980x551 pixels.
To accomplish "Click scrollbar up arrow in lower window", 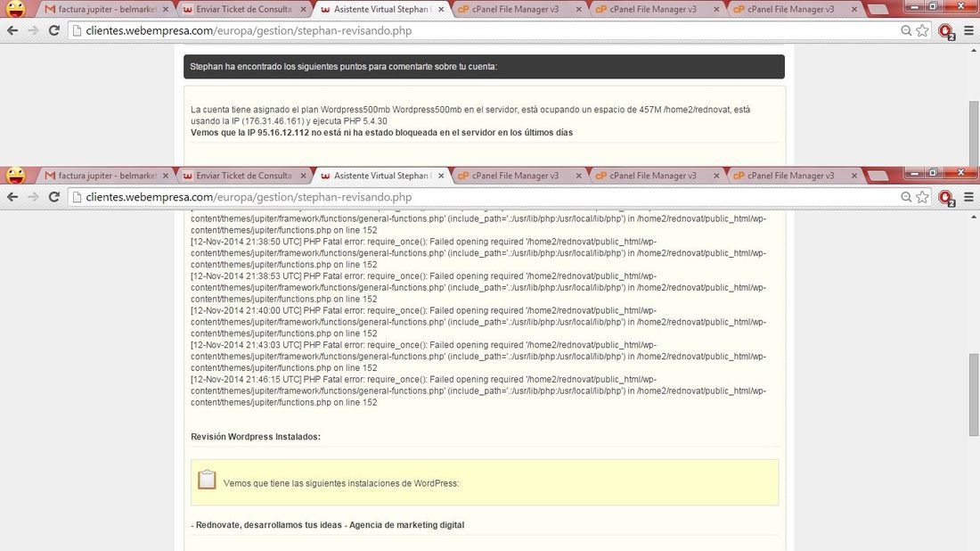I will click(x=974, y=217).
